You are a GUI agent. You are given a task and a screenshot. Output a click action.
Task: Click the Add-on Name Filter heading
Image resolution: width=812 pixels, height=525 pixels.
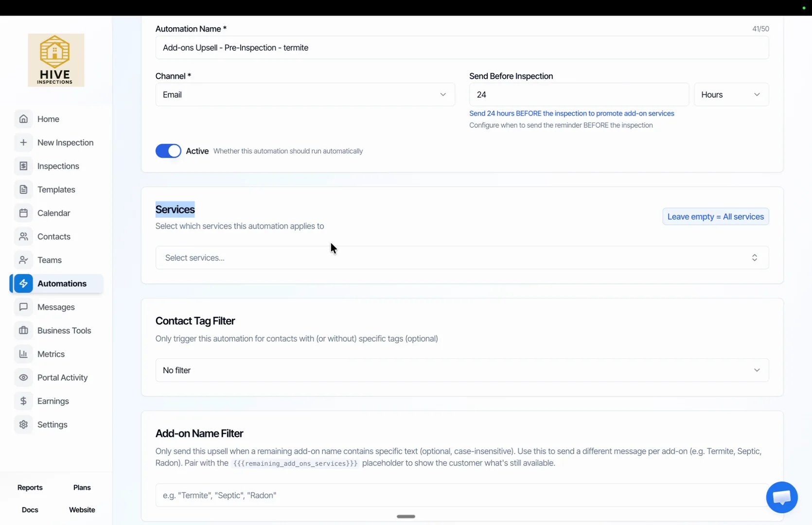tap(199, 434)
